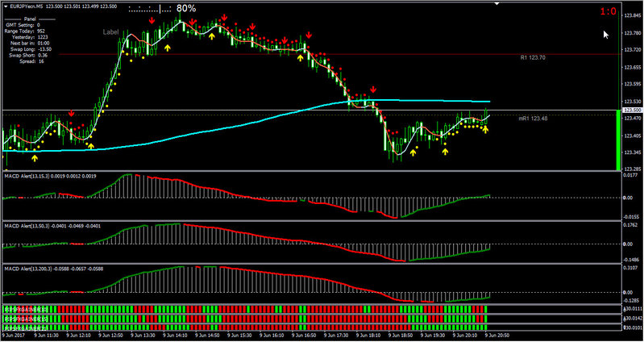Select the 'mR1 123.48' pivot label
Viewport: 644px width, 342px height.
[532, 119]
